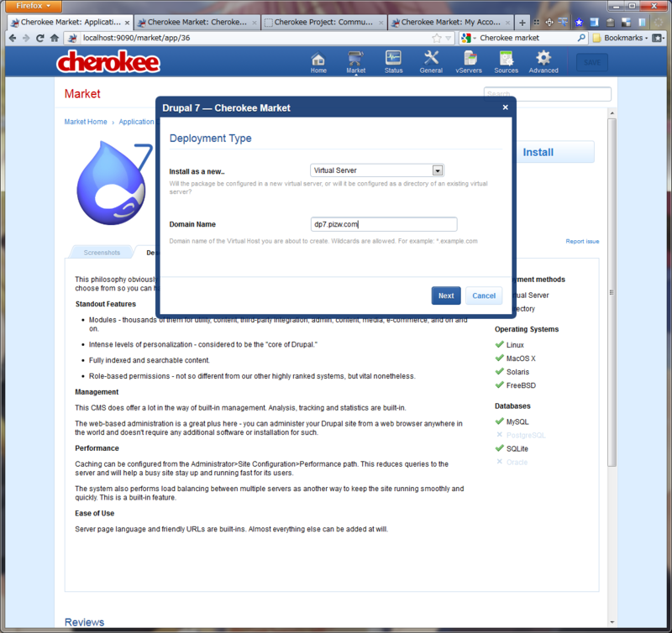Click the SAVE button in header
Viewport: 672px width, 633px height.
(592, 62)
